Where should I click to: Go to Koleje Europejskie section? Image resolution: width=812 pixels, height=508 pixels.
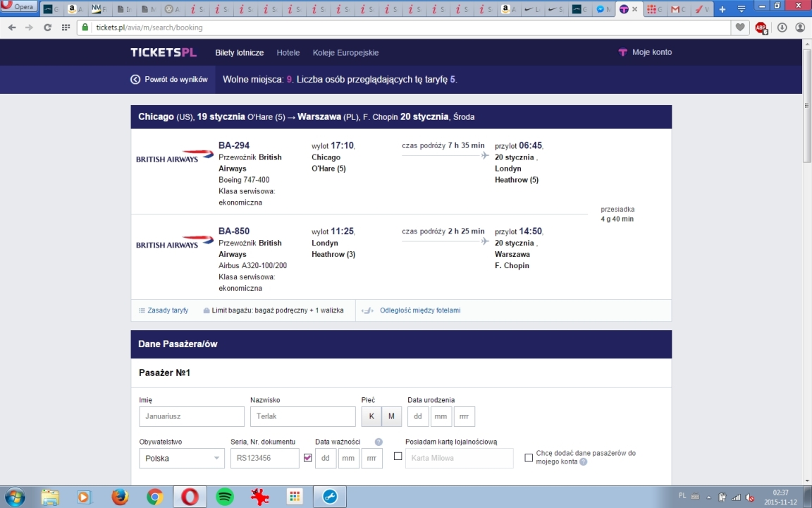[345, 52]
